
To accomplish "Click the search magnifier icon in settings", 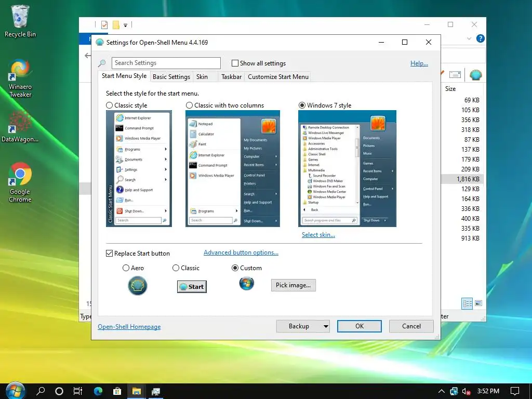I will (102, 63).
